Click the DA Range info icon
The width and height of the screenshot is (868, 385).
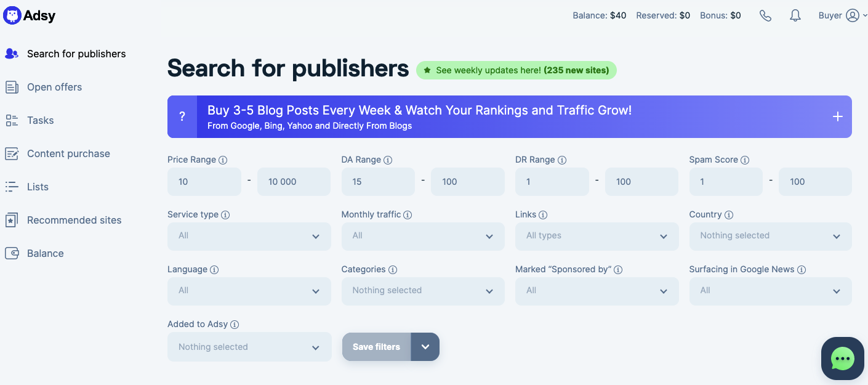coord(388,160)
